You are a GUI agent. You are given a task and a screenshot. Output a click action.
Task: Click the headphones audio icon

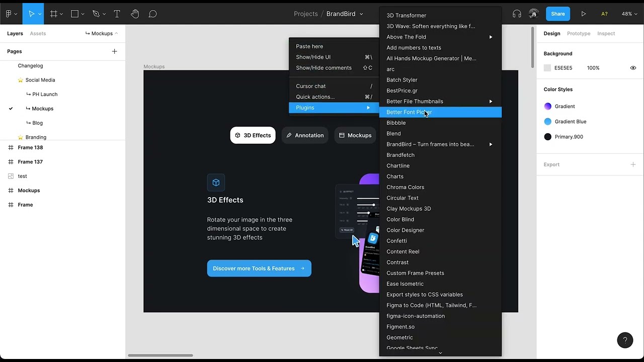click(517, 14)
